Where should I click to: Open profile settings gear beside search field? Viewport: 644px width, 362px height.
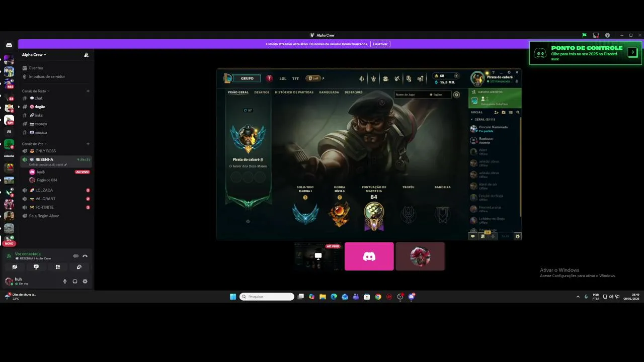[456, 95]
